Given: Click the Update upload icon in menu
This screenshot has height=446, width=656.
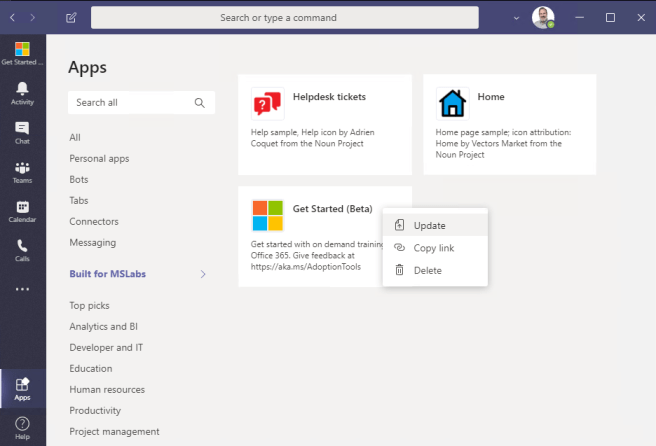Looking at the screenshot, I should coord(400,225).
